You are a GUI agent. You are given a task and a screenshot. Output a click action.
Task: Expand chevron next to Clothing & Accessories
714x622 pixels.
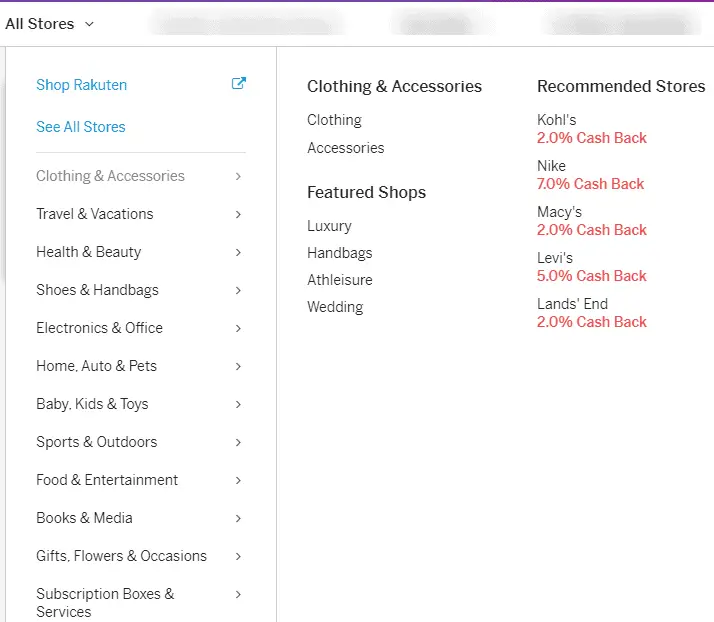click(238, 176)
